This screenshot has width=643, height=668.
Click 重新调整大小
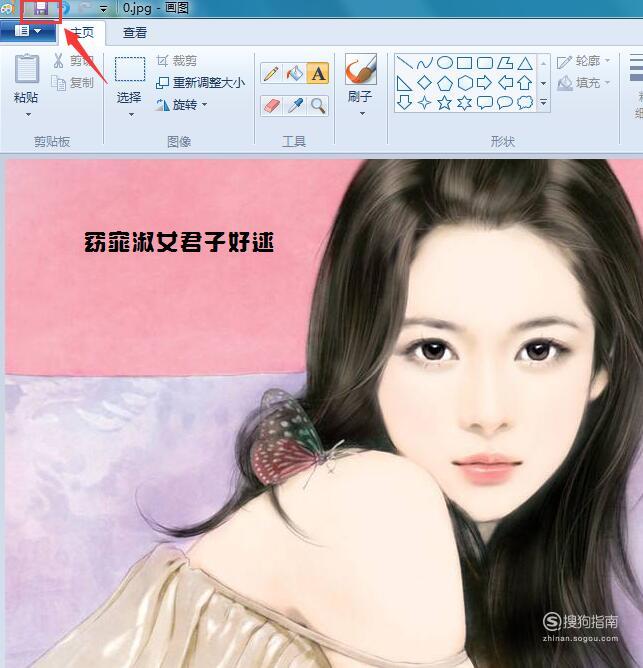point(200,82)
